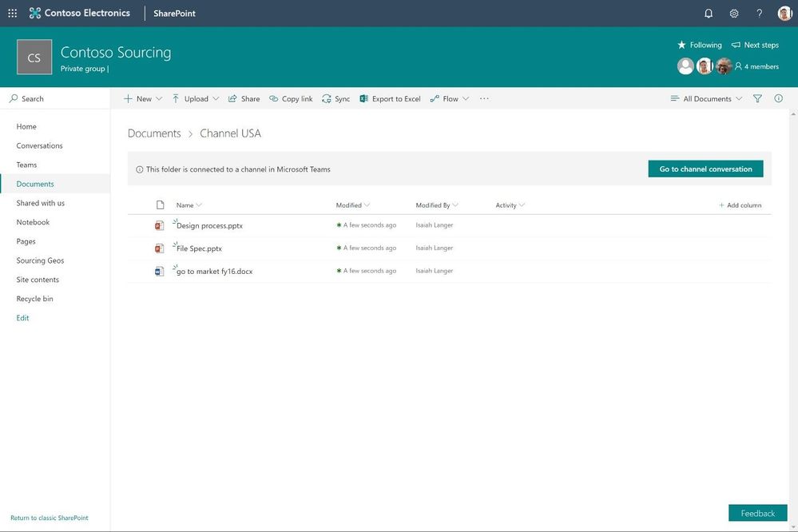Image resolution: width=798 pixels, height=532 pixels.
Task: Open the Modified column sort dropdown
Action: pyautogui.click(x=367, y=205)
